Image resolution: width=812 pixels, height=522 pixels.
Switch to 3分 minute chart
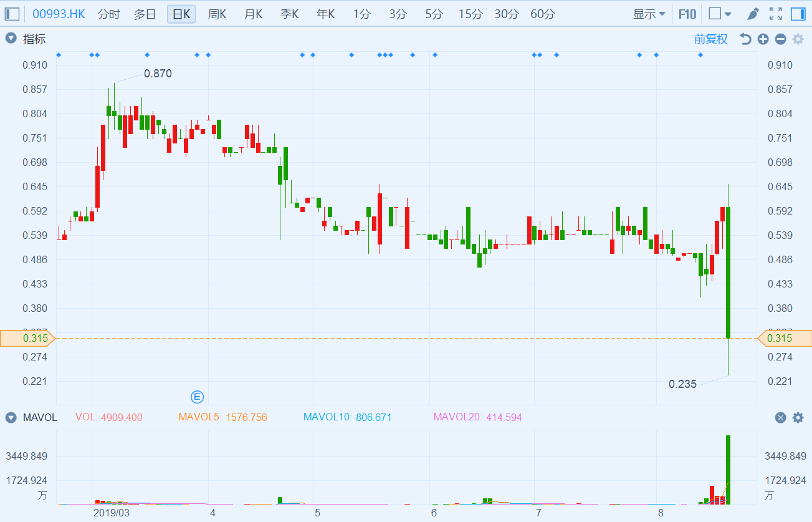tap(397, 14)
